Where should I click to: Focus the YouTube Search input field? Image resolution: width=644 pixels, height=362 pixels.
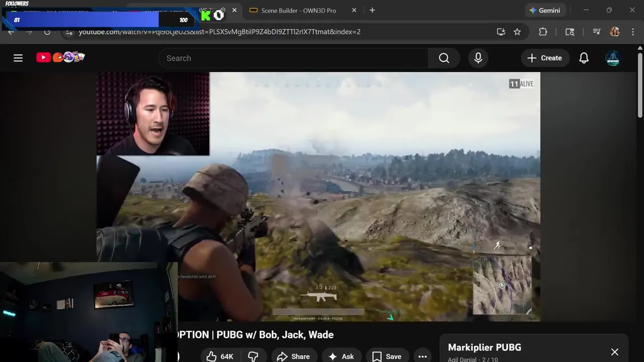click(293, 58)
